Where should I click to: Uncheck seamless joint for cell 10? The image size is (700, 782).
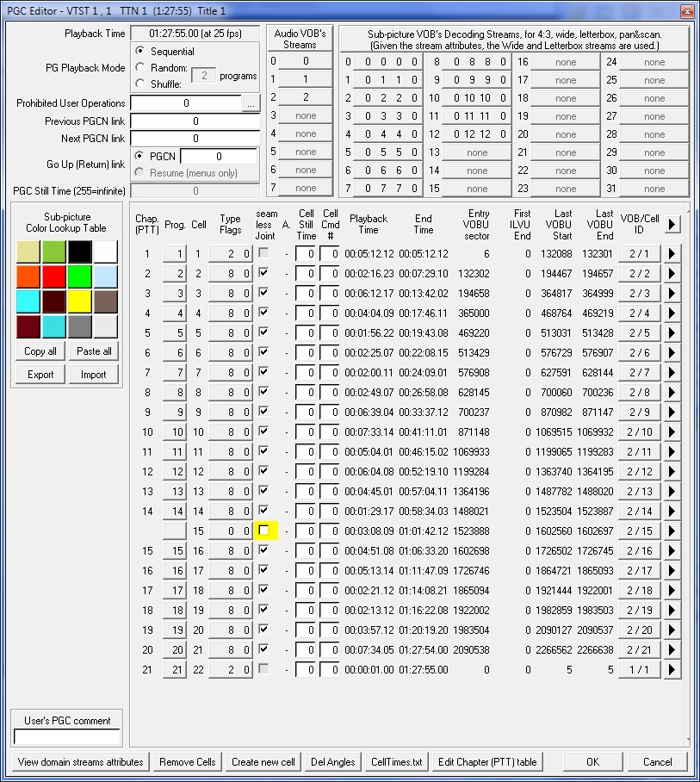(263, 431)
